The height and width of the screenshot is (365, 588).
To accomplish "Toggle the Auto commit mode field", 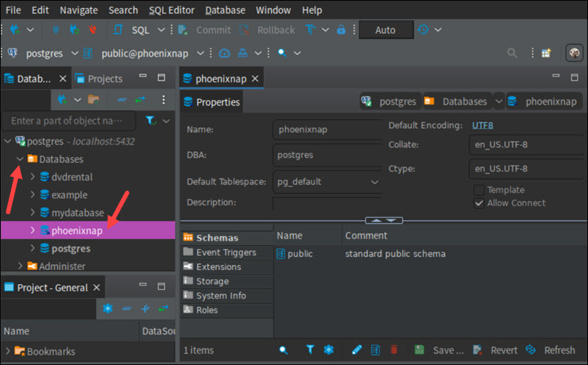I will pos(386,30).
